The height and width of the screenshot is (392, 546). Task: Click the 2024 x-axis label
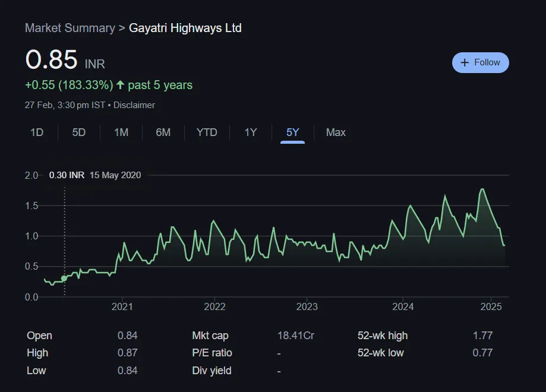click(403, 306)
